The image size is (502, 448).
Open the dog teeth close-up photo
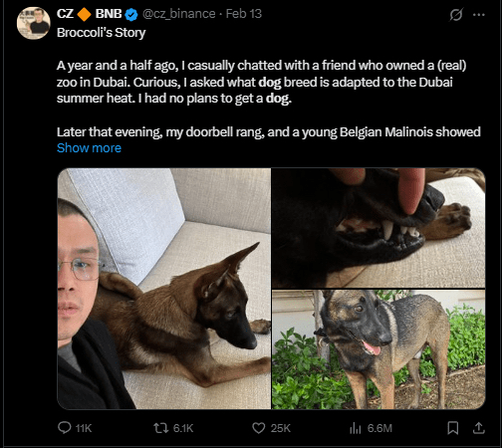(x=378, y=228)
